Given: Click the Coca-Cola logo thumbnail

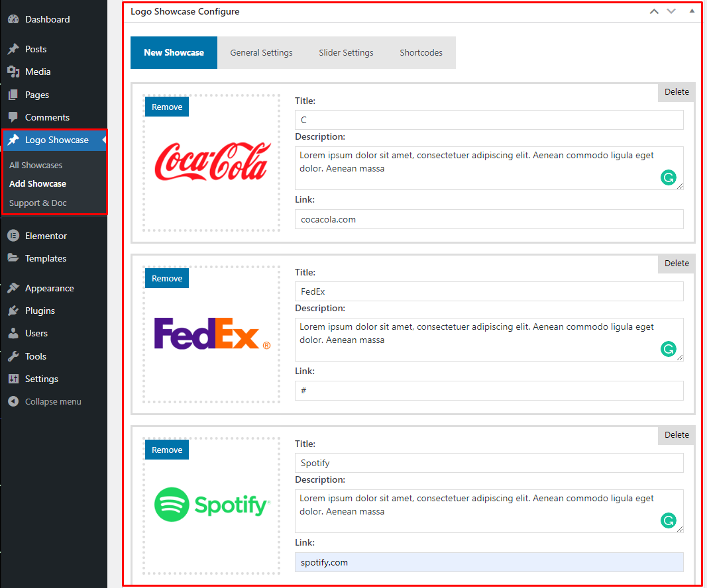Looking at the screenshot, I should [213, 162].
